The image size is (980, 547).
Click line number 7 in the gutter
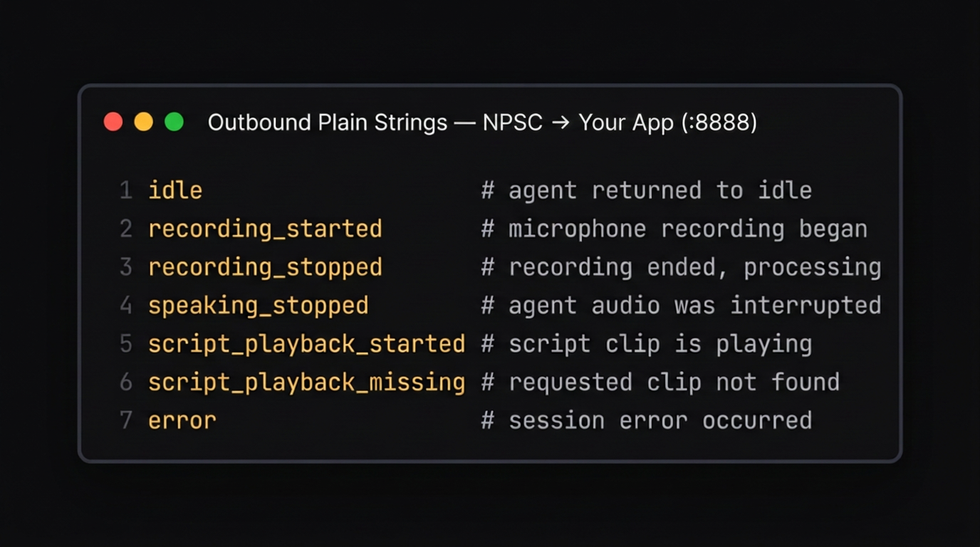click(126, 420)
